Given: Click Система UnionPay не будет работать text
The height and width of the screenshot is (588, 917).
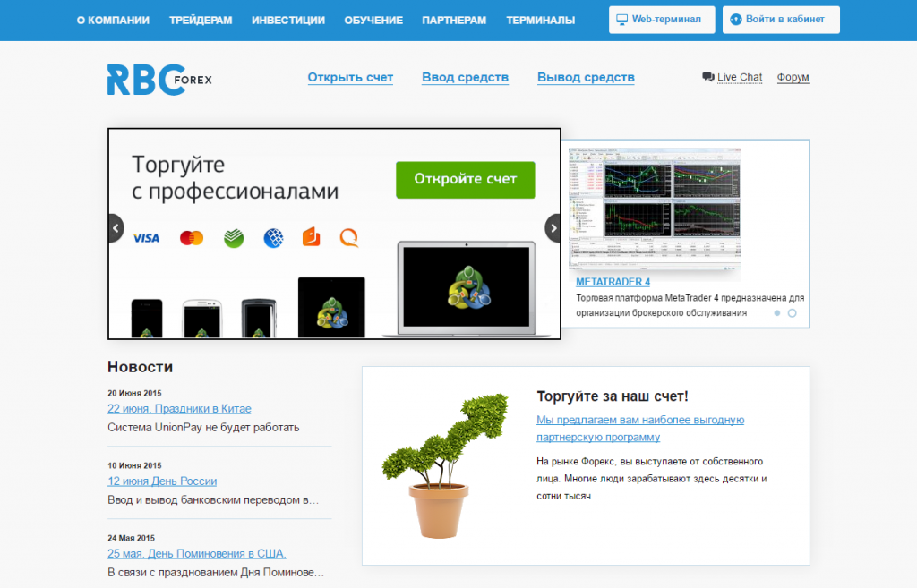Looking at the screenshot, I should pyautogui.click(x=203, y=427).
